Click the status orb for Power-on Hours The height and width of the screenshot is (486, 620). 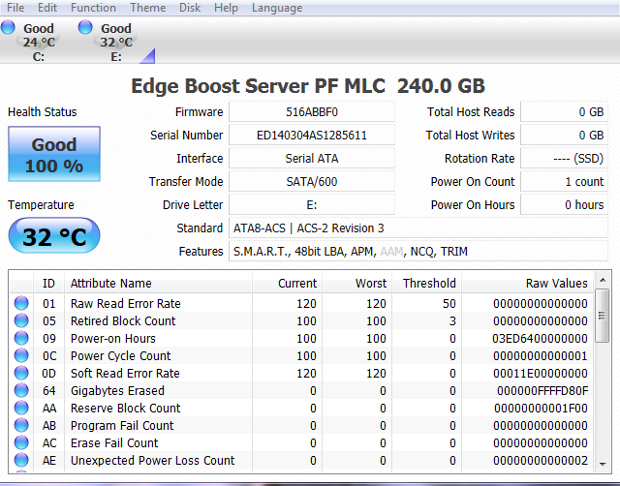(x=21, y=339)
